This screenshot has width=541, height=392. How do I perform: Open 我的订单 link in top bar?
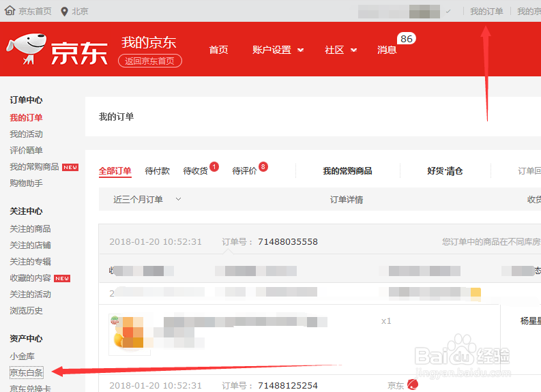tap(486, 12)
